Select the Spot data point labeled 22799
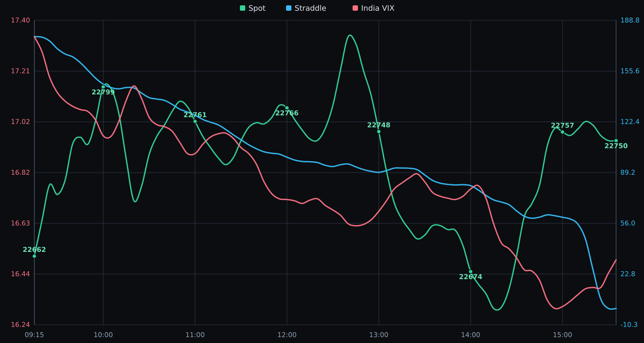Screen dimensions: 644x343 click(104, 87)
